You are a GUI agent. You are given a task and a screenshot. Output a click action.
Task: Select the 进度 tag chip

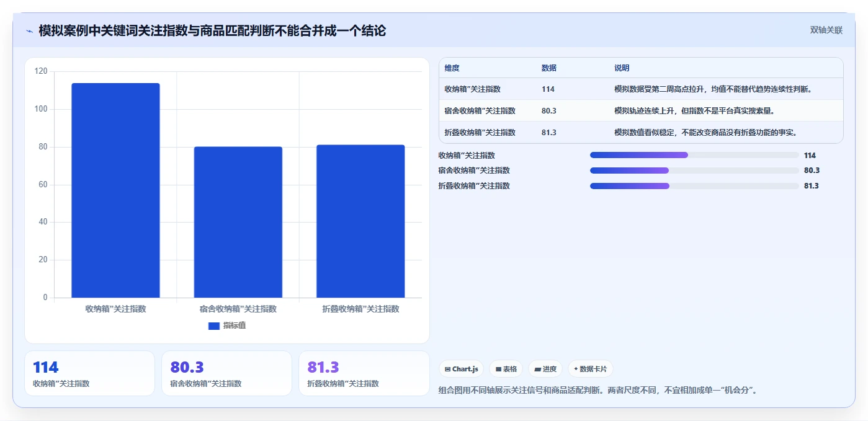tap(545, 369)
